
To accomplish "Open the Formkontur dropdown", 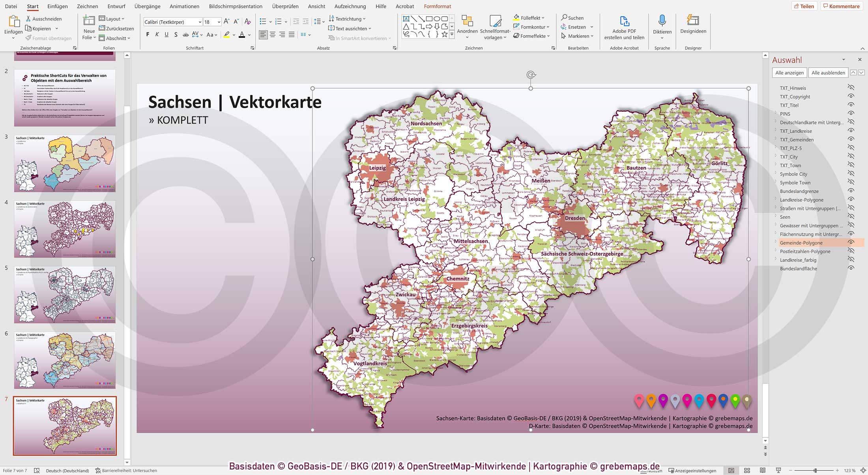I will coord(531,27).
